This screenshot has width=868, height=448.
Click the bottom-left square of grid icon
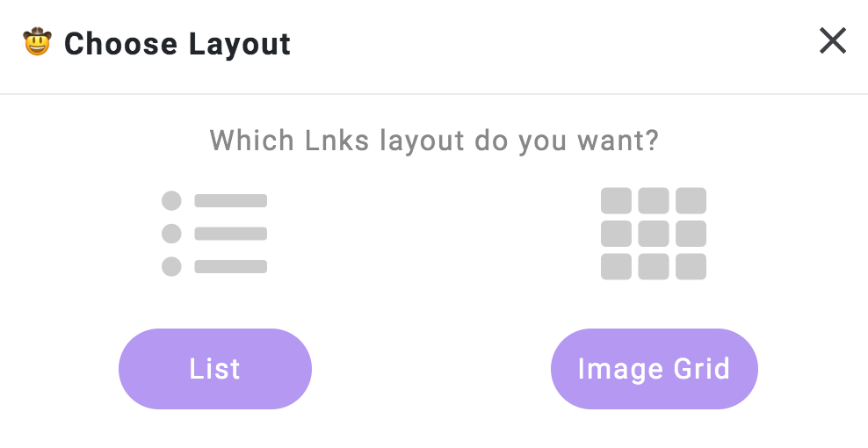616,266
